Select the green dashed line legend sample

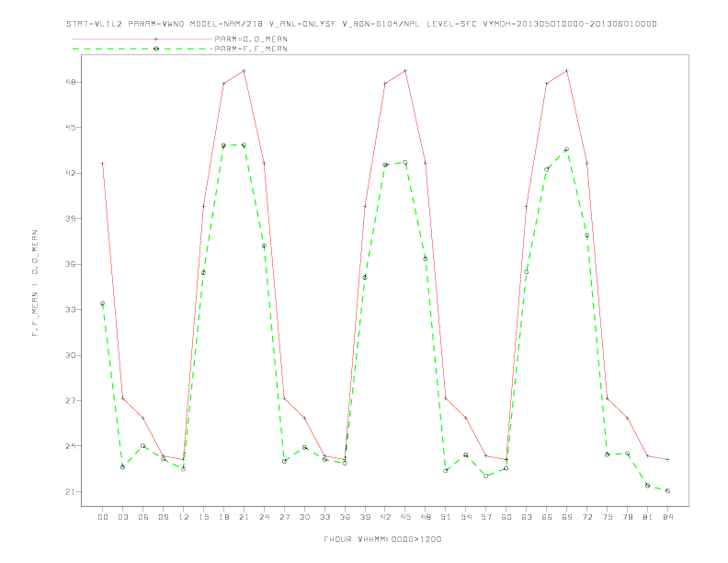(x=142, y=49)
